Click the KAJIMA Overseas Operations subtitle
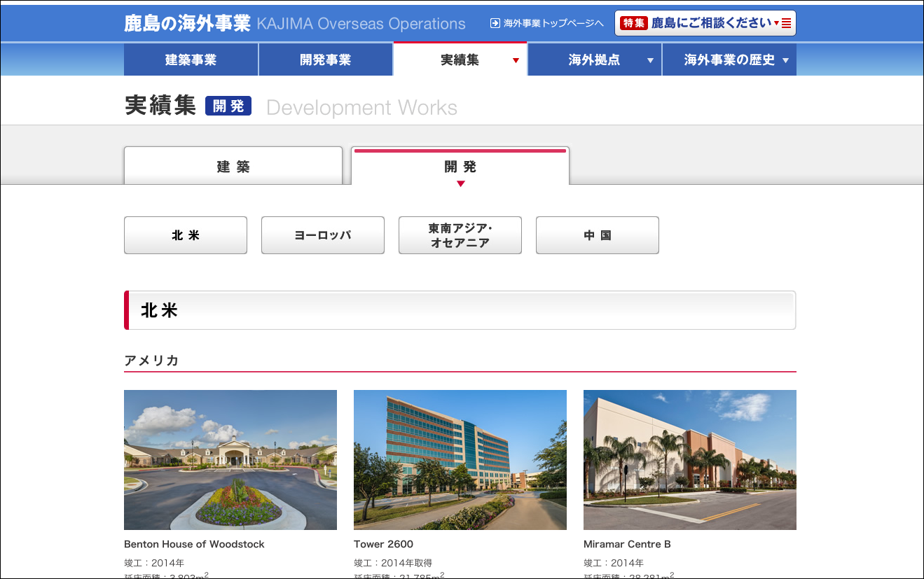This screenshot has height=579, width=924. [x=361, y=24]
